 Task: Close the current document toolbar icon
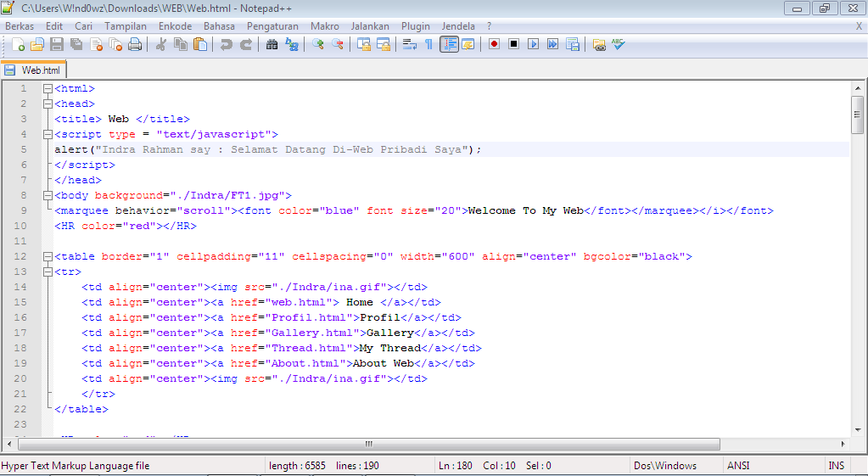pos(97,44)
